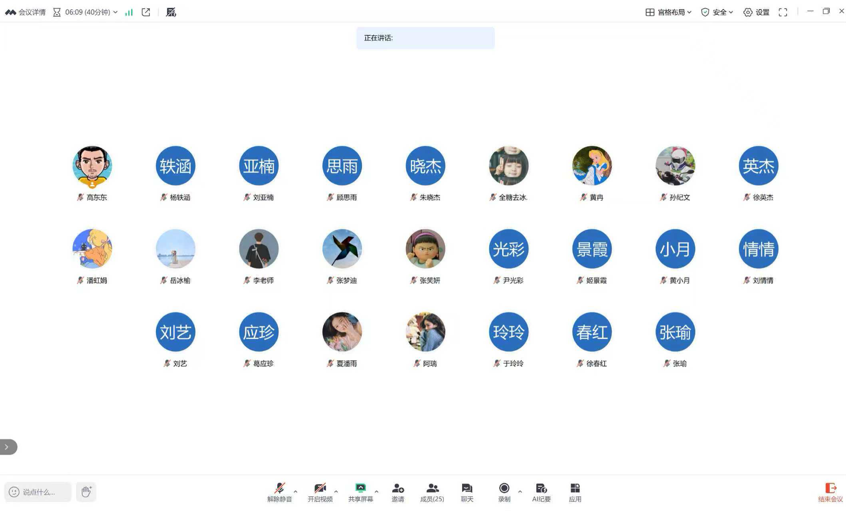Select participant 高东东's avatar
The image size is (846, 511).
(x=92, y=166)
